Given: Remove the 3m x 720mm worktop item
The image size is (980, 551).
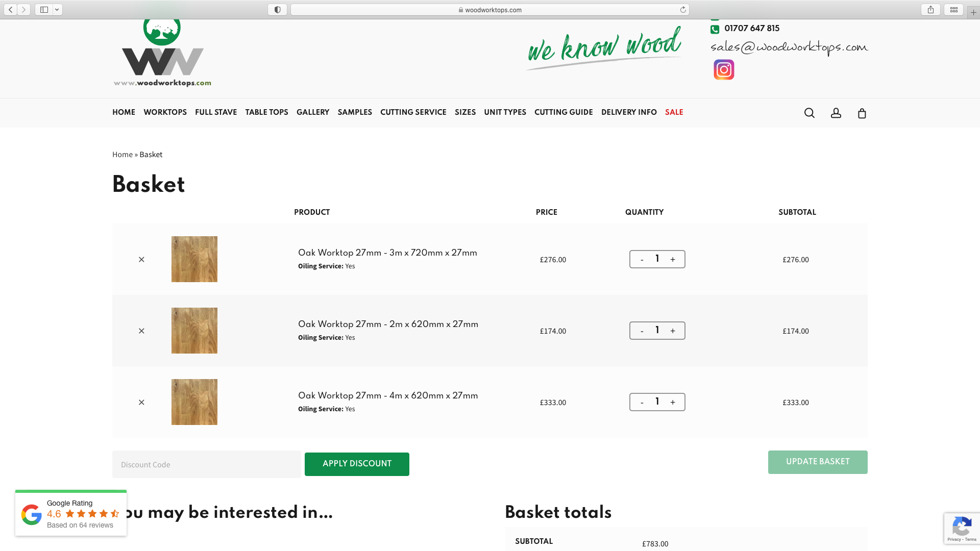Looking at the screenshot, I should [141, 260].
